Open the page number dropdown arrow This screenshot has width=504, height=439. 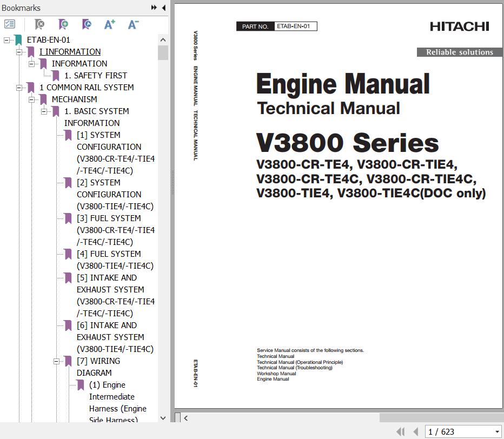(x=498, y=431)
